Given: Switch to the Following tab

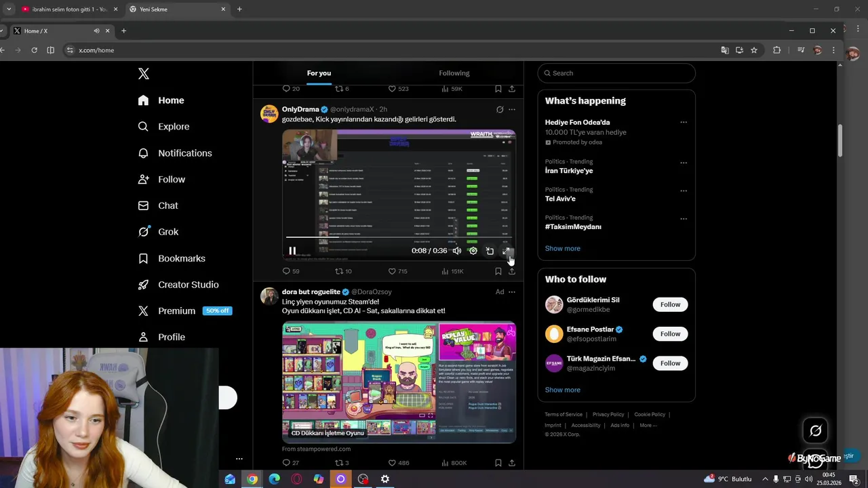Looking at the screenshot, I should [x=454, y=73].
